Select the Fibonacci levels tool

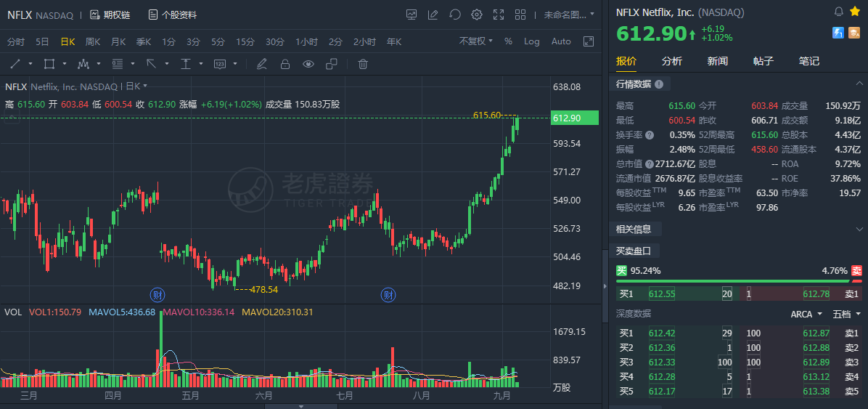[118, 64]
